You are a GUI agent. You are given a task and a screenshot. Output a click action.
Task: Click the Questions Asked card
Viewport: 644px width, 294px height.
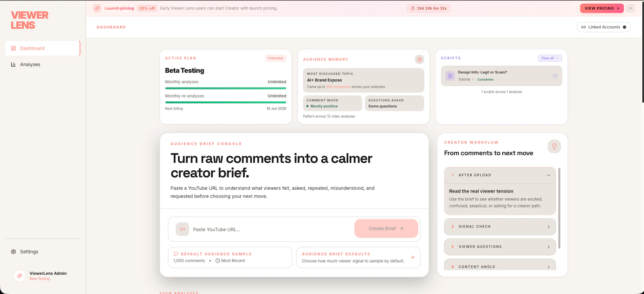click(394, 103)
